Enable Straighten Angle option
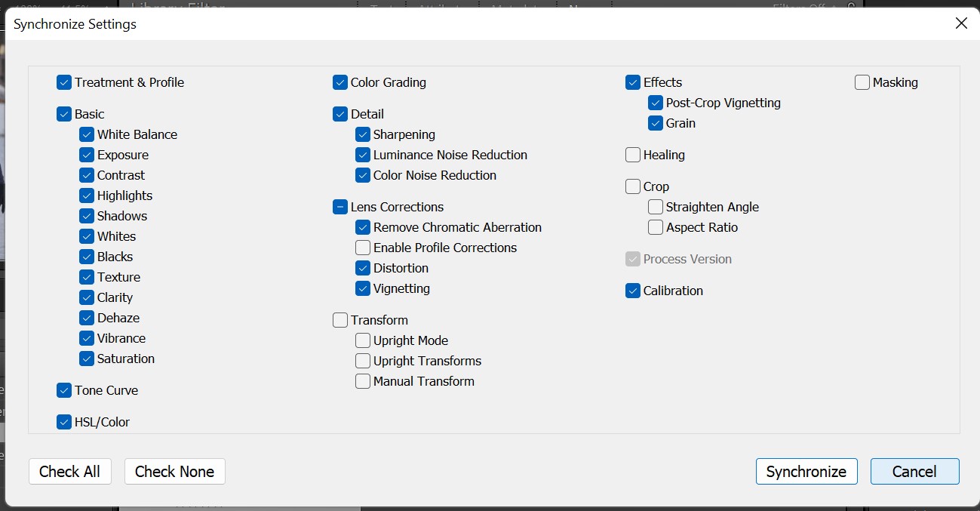The width and height of the screenshot is (980, 511). tap(656, 207)
